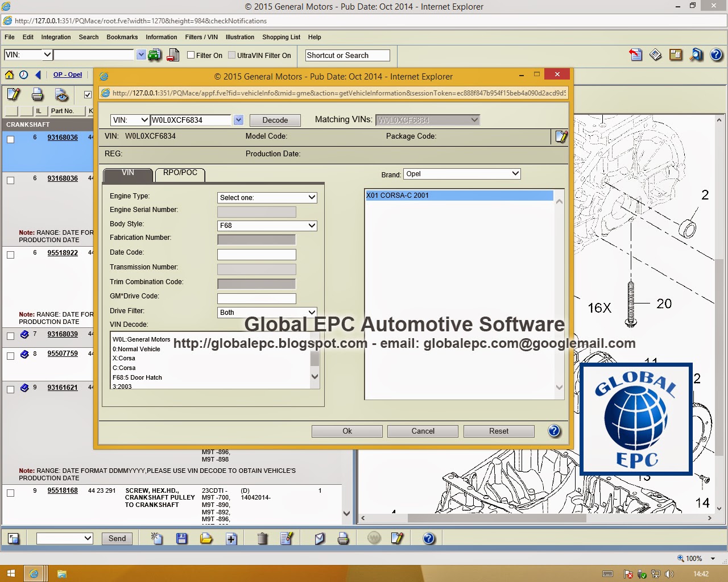
Task: Click the volume speaker icon in system tray
Action: click(670, 574)
